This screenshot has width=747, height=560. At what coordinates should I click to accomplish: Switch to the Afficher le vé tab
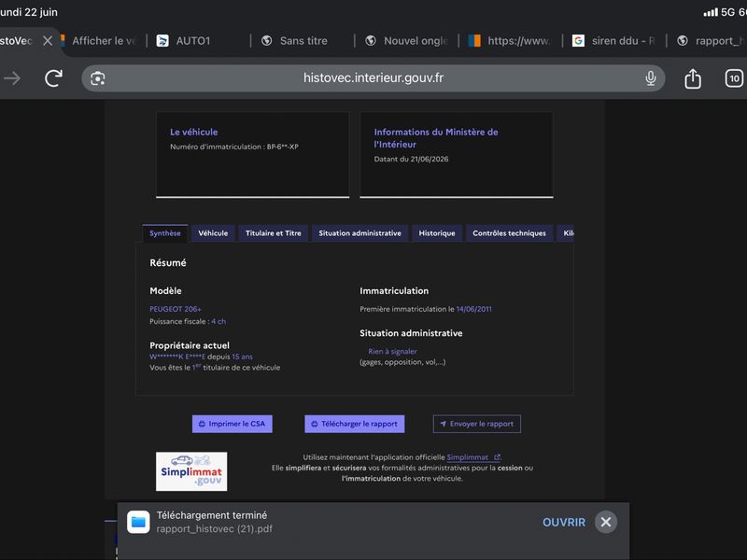coord(99,41)
